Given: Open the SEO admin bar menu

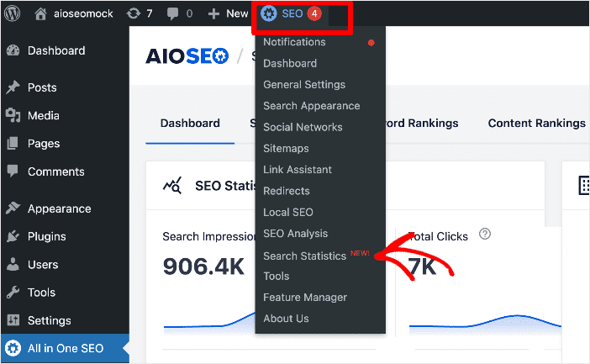Looking at the screenshot, I should (292, 14).
